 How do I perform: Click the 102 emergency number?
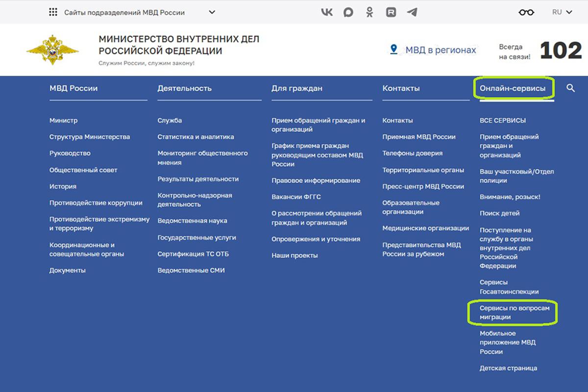[x=561, y=51]
